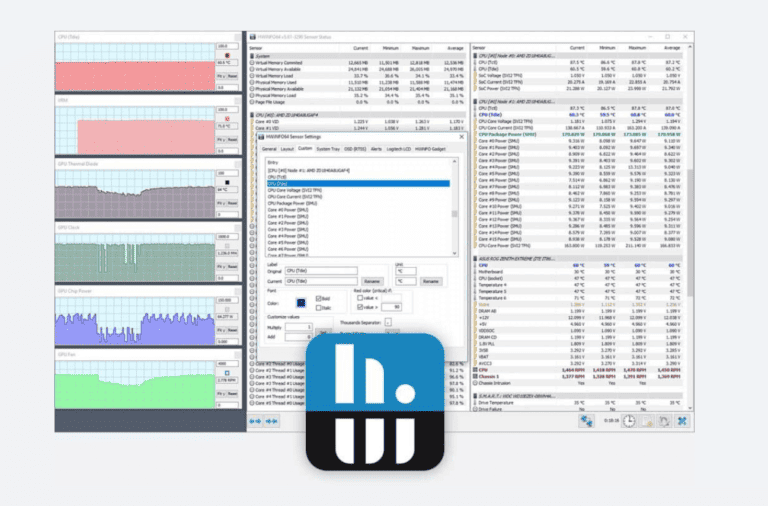This screenshot has width=768, height=506.
Task: Open the Fit y dropdown on VRM graph
Action: tap(221, 140)
